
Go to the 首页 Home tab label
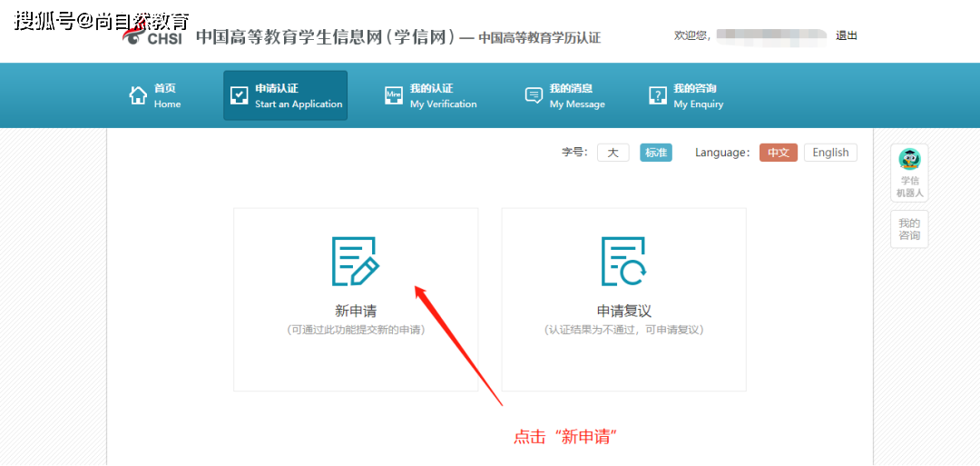166,95
